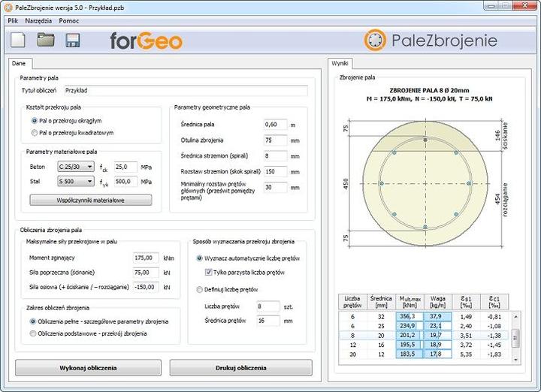
Task: Select 'Definiuj liczbę prętów' option
Action: (199, 289)
